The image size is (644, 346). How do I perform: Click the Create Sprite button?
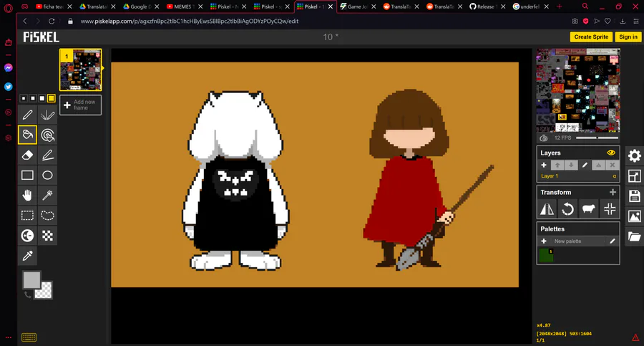591,37
